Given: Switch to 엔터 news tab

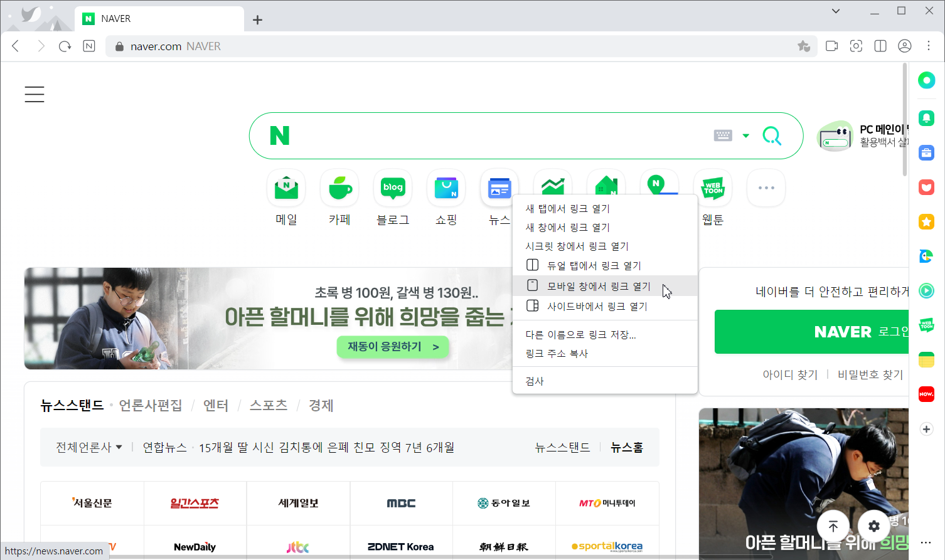Looking at the screenshot, I should (x=216, y=405).
